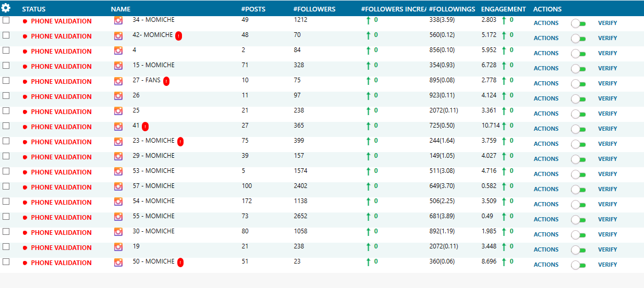Click Instagram icon of account 19
The height and width of the screenshot is (288, 644).
click(118, 247)
